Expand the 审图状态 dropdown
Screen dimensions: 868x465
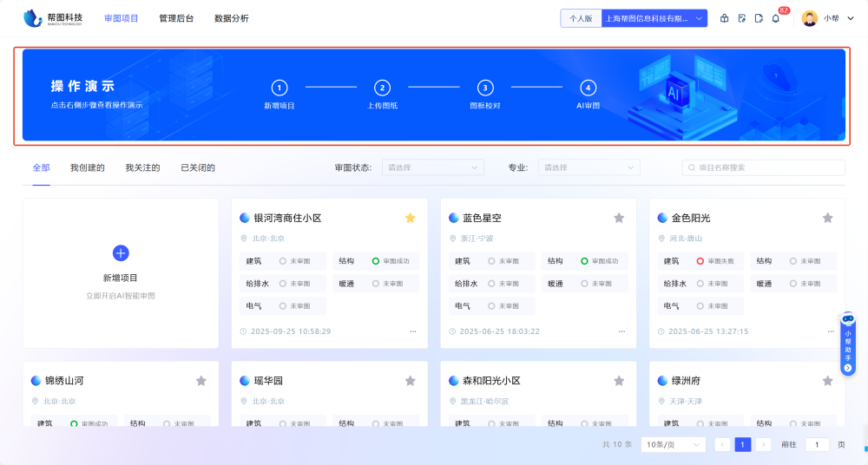click(433, 167)
